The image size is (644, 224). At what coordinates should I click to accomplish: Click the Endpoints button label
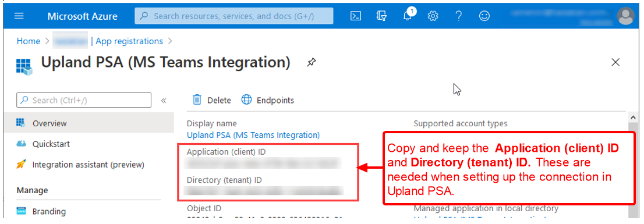(x=275, y=100)
